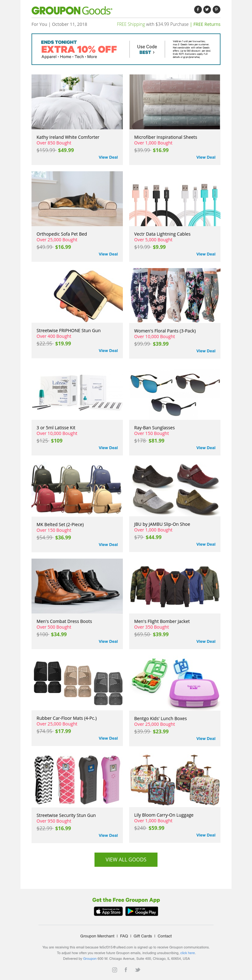Tap the Google Play download badge
This screenshot has height=980, width=252.
pyautogui.click(x=142, y=911)
